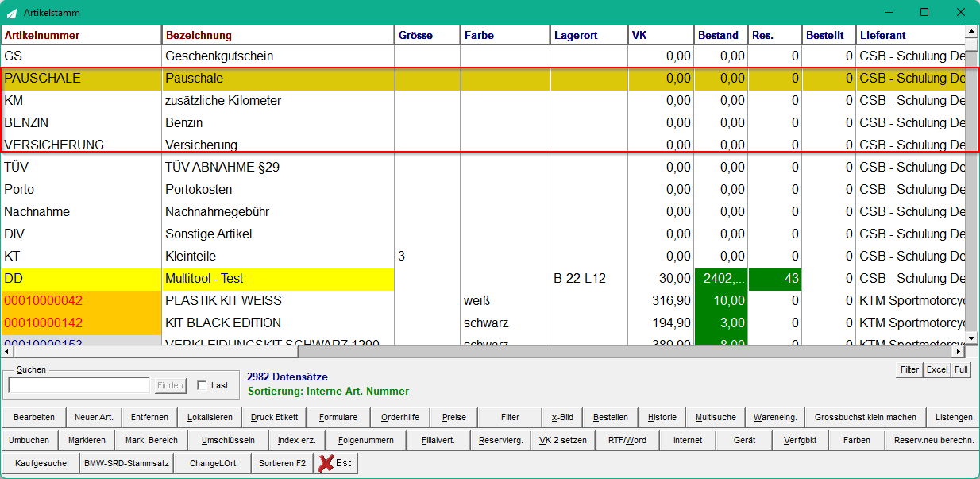Click the Reservierg. button

[501, 440]
